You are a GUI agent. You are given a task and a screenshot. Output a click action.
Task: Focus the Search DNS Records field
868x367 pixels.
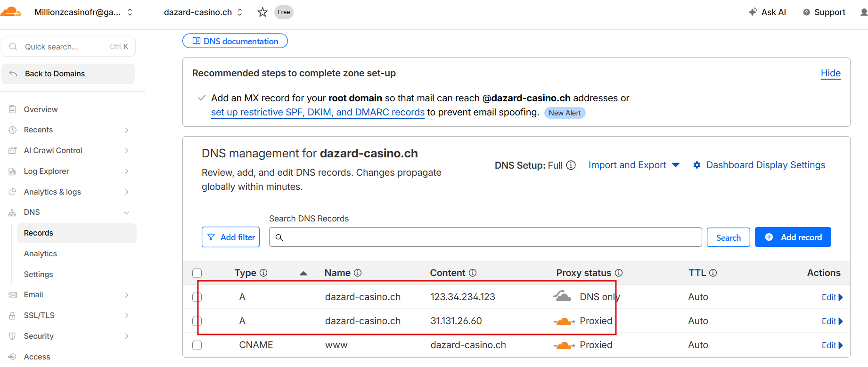tap(490, 237)
